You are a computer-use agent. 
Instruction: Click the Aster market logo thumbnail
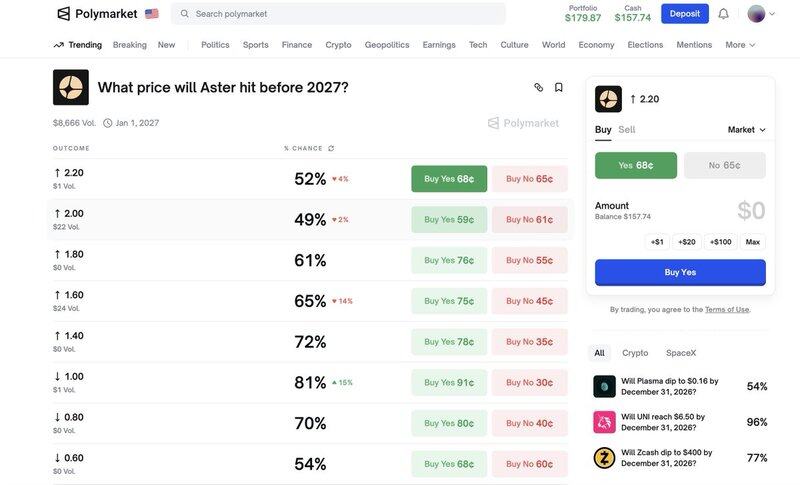71,87
